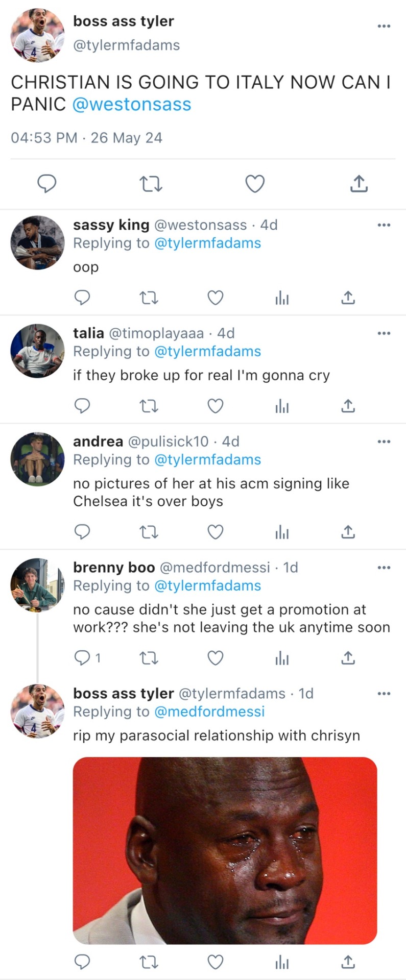Retweet the main boss ass tyler tweet
The height and width of the screenshot is (980, 406).
click(151, 183)
